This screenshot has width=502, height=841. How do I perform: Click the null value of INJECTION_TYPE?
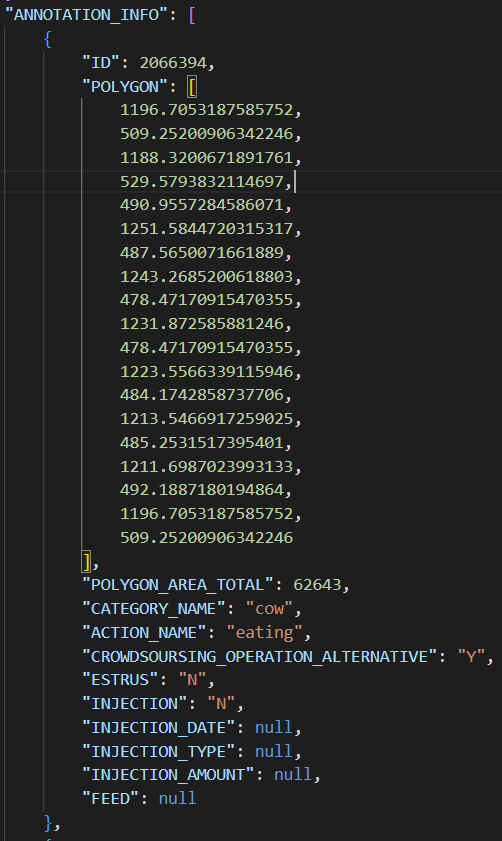click(274, 751)
